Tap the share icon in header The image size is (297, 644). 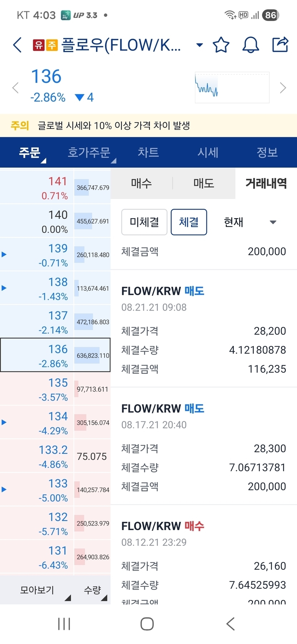[280, 45]
